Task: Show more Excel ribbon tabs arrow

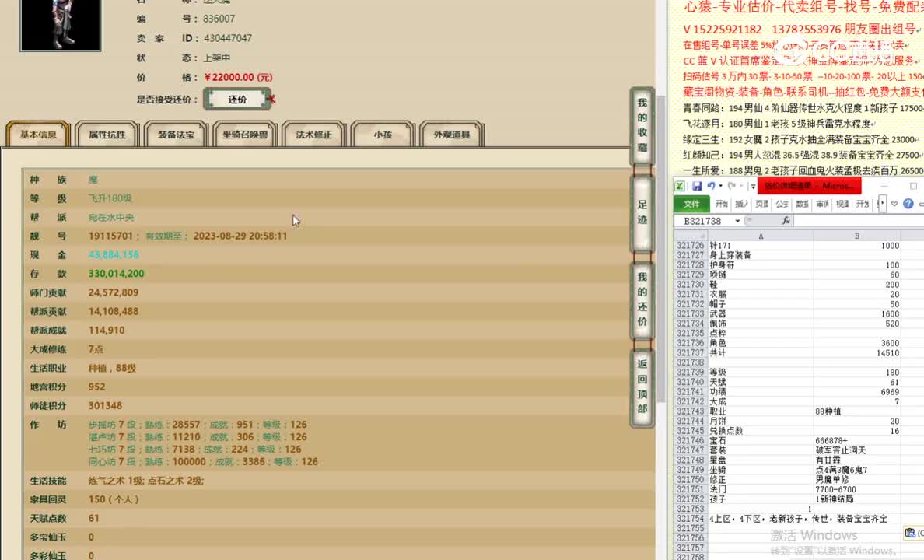Action: (x=881, y=204)
